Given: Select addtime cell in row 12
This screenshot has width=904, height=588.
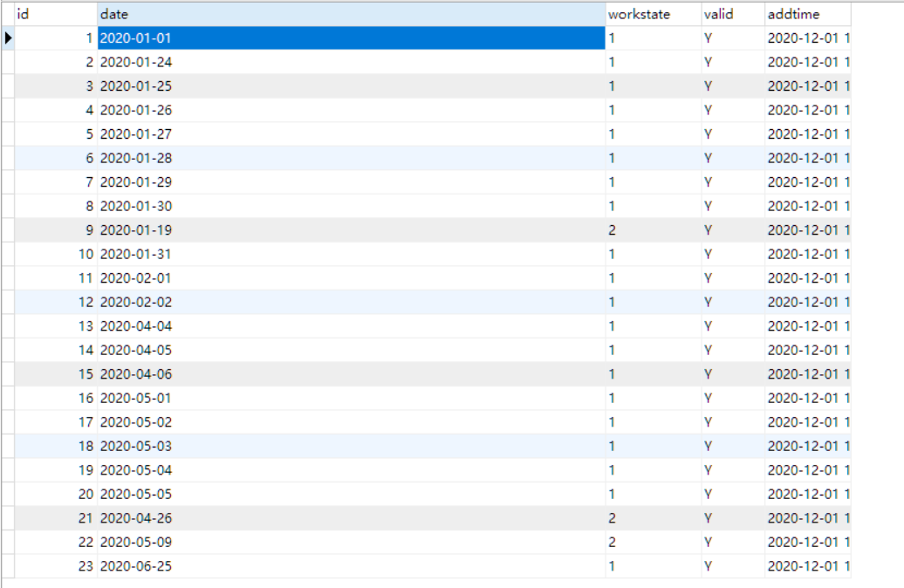Looking at the screenshot, I should (808, 302).
